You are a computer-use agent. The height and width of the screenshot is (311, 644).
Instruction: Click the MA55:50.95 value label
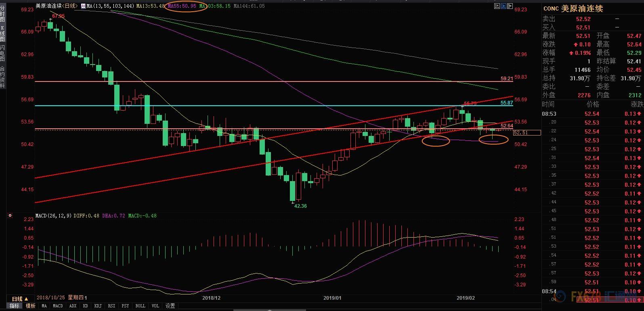(x=182, y=6)
